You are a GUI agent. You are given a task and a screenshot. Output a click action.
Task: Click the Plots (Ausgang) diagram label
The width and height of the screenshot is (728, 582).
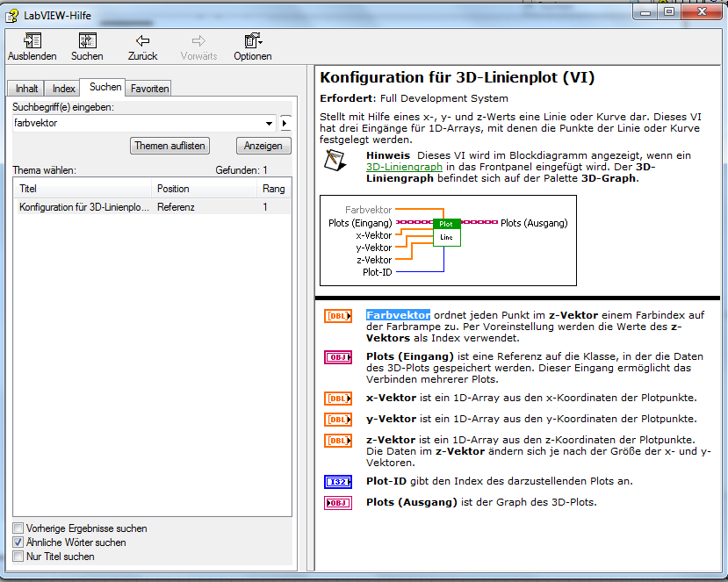click(x=534, y=223)
